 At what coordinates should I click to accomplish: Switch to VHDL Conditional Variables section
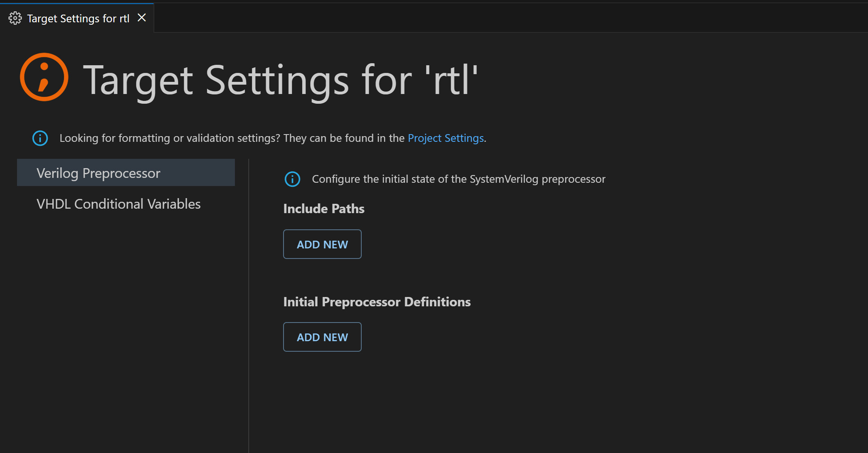point(119,204)
